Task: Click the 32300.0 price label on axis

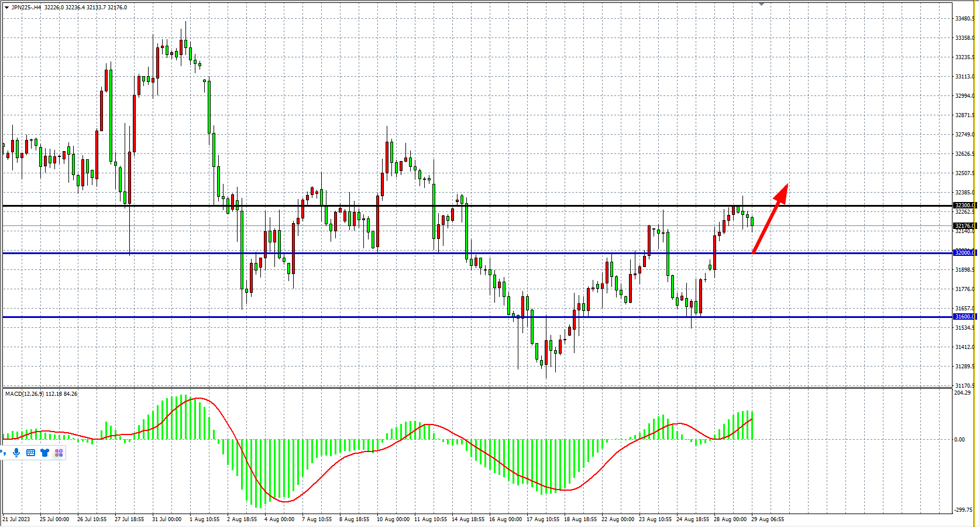Action: coord(964,206)
